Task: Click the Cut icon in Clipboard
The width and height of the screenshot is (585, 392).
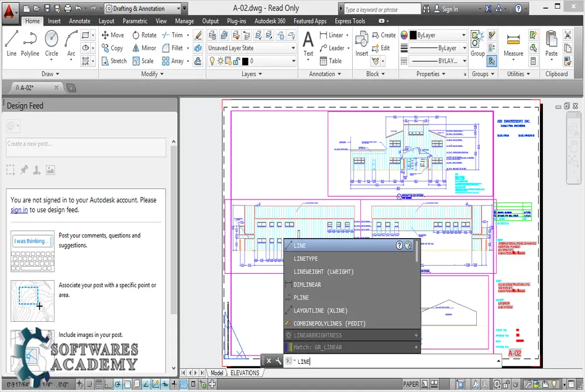Action: click(567, 35)
